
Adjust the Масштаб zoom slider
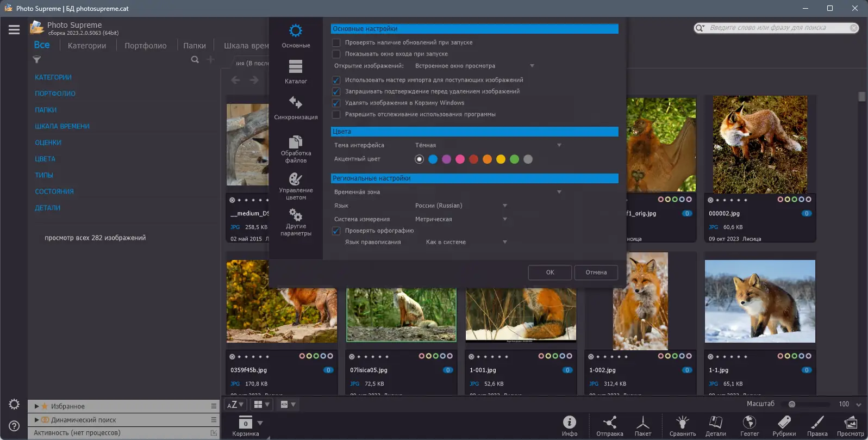click(792, 404)
